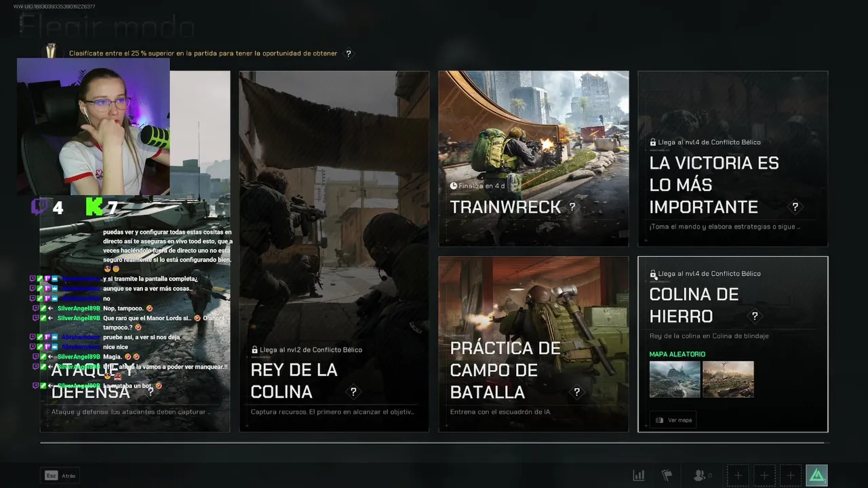This screenshot has height=488, width=868.
Task: Click the help icon after the top 25% tip
Action: (x=349, y=54)
